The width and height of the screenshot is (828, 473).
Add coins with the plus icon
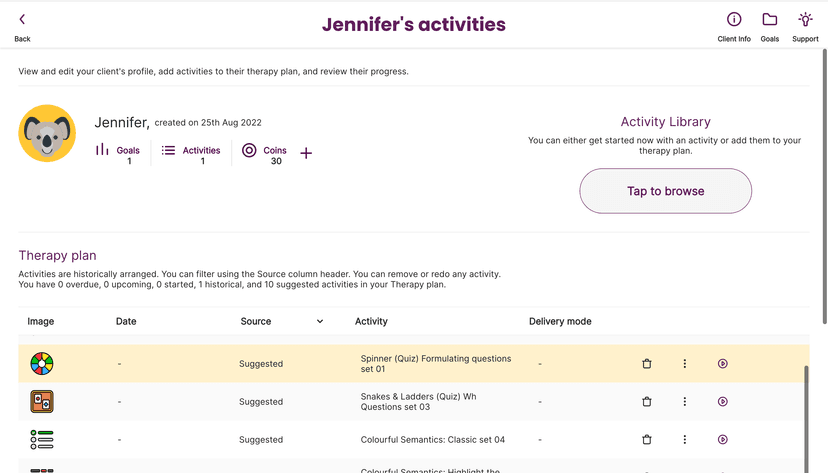[306, 153]
